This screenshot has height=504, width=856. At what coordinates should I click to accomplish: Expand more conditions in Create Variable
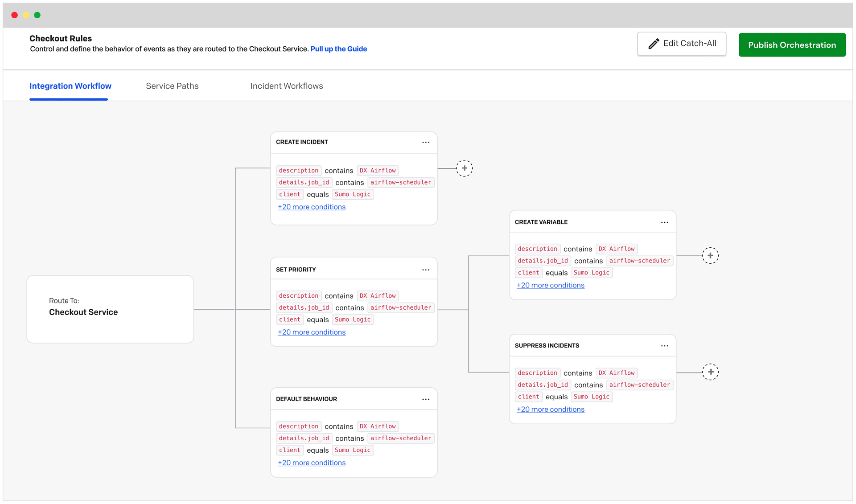click(x=550, y=286)
